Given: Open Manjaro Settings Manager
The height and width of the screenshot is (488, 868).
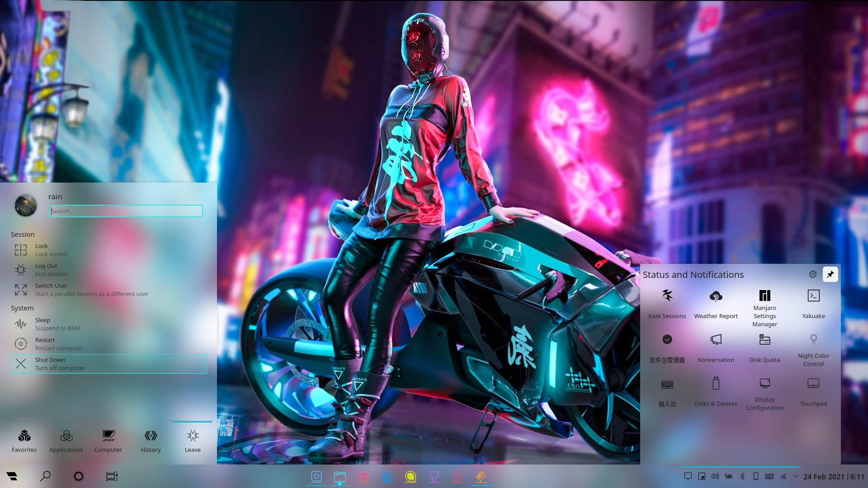Looking at the screenshot, I should 765,308.
